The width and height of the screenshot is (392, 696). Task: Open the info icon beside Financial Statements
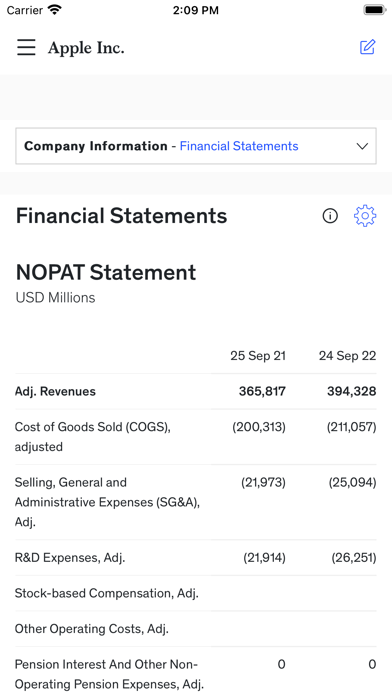(x=330, y=216)
